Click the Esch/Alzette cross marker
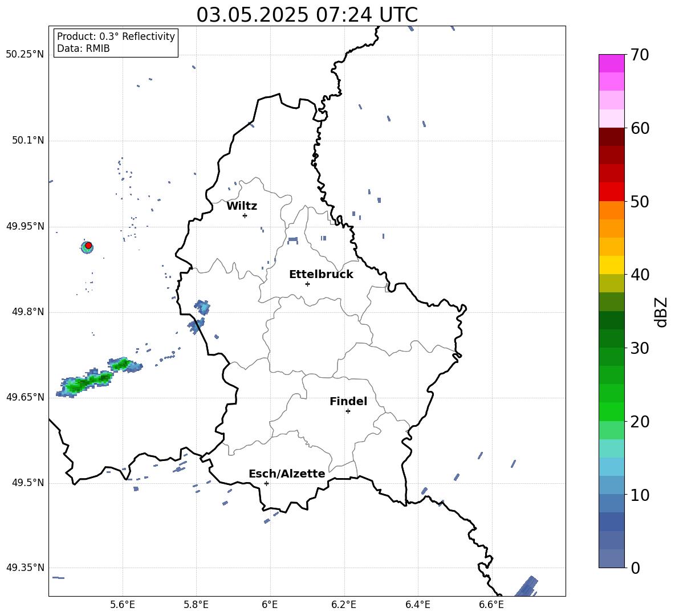Viewport: 675px width, 616px height. [x=266, y=483]
